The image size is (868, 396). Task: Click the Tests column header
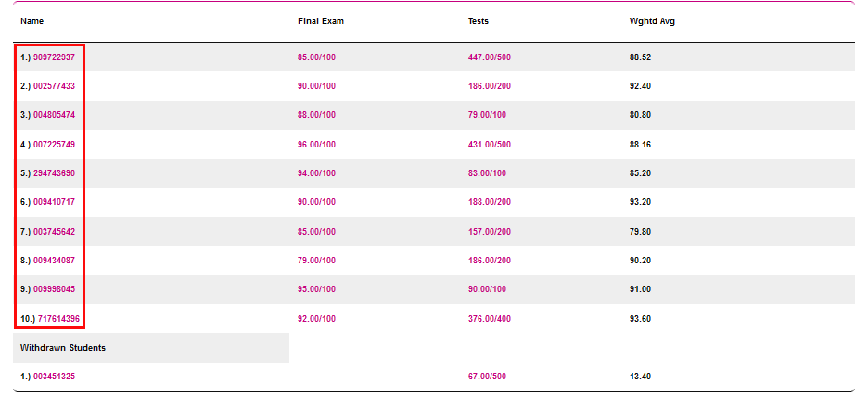[478, 21]
